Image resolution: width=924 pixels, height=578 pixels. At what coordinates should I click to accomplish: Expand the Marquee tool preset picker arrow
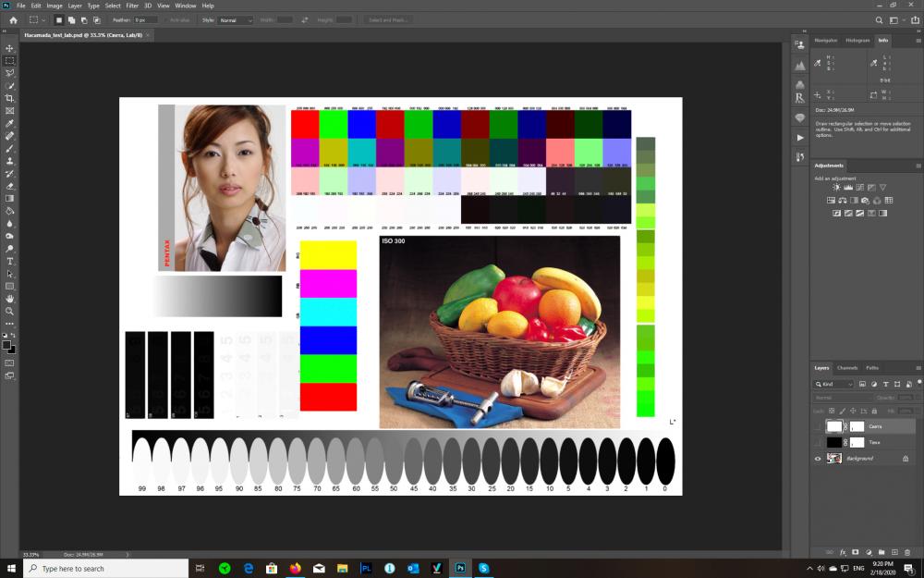coord(43,20)
